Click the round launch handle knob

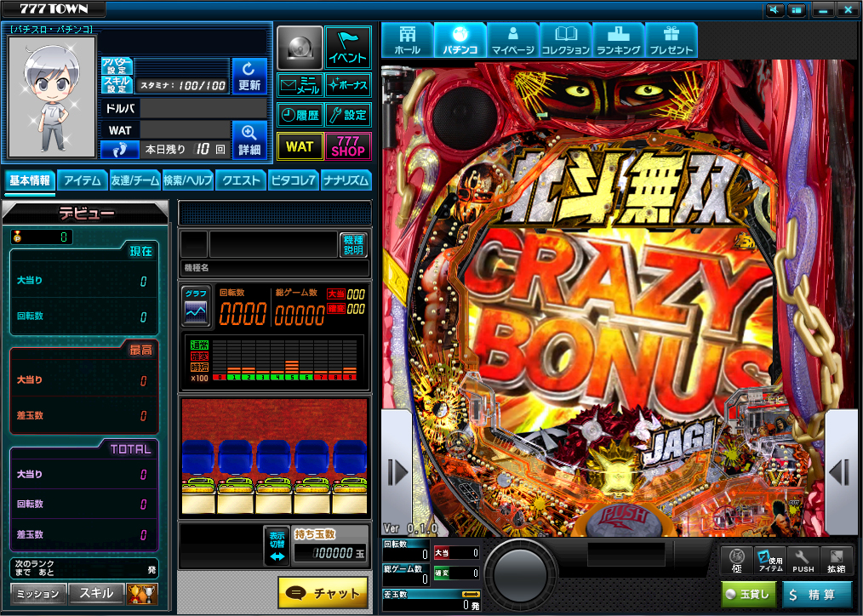click(520, 574)
